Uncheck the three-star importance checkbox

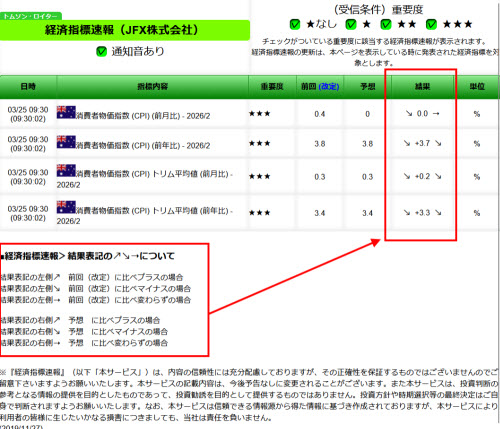[431, 24]
